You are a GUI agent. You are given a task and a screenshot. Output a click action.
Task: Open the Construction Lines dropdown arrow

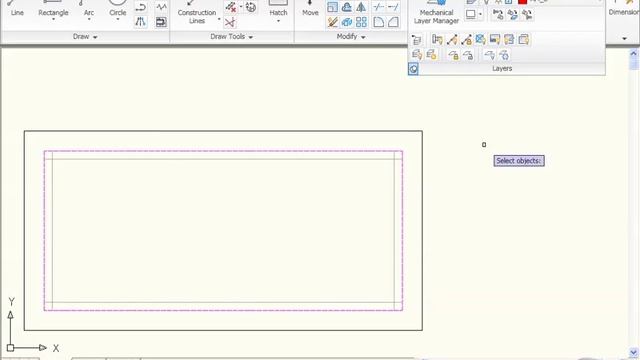pyautogui.click(x=219, y=19)
